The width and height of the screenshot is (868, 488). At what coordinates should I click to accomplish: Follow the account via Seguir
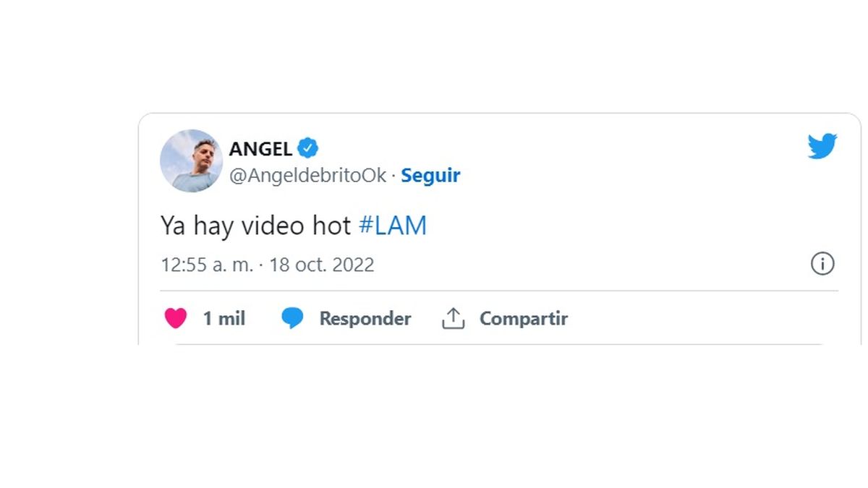tap(430, 176)
